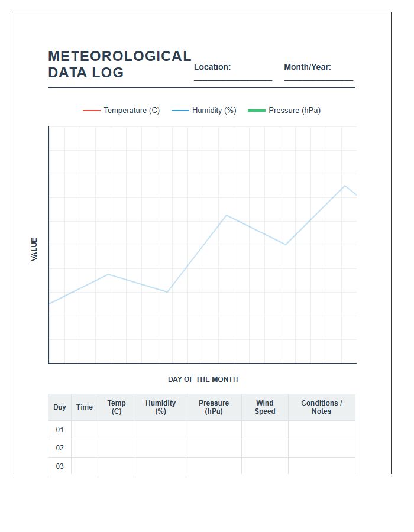Select the Humidity (%) legend entry
The width and height of the screenshot is (414, 532).
203,111
